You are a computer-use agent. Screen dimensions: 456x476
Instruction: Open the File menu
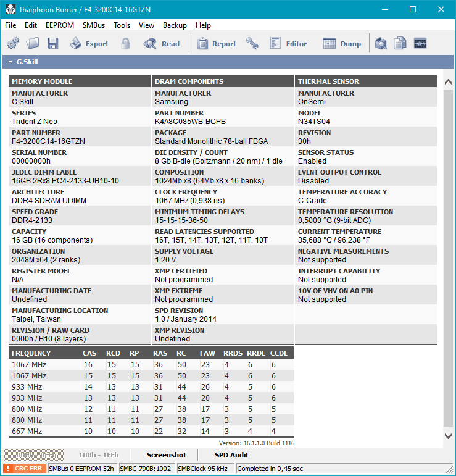pos(10,25)
